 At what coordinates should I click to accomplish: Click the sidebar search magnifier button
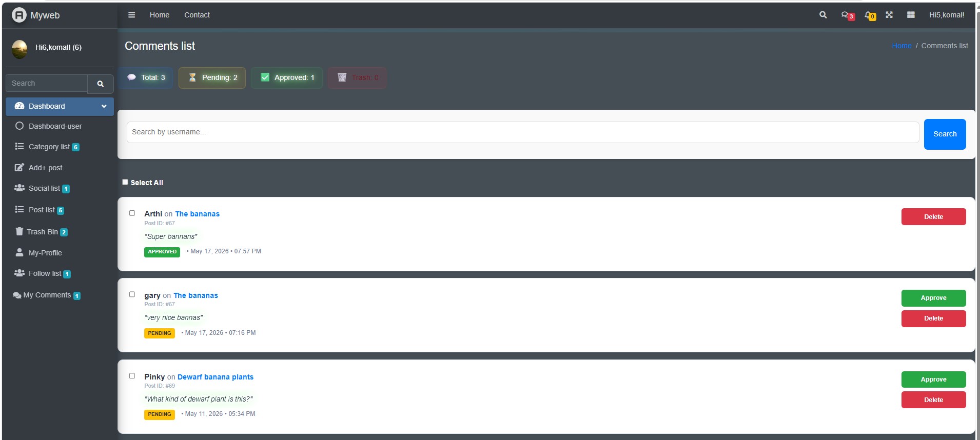click(x=101, y=84)
